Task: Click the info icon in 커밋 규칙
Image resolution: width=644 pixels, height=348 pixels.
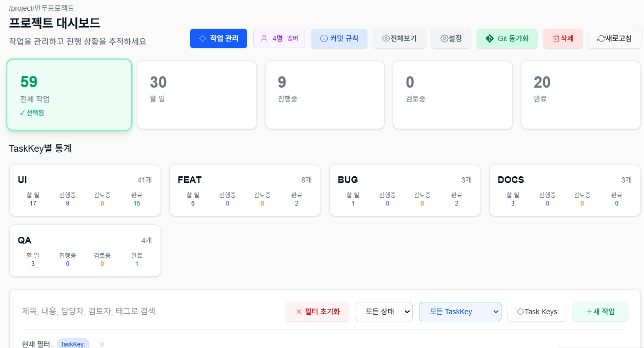Action: (324, 38)
